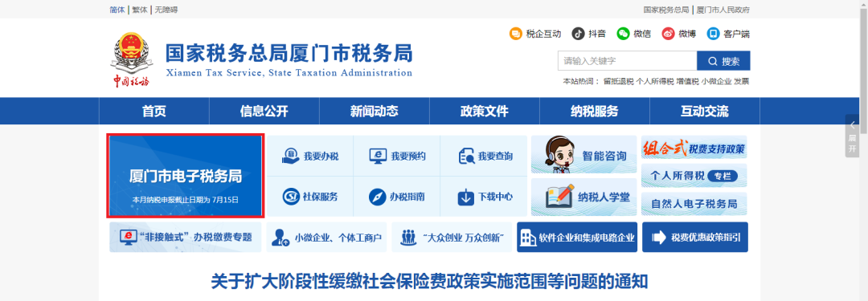The width and height of the screenshot is (868, 301).
Task: Click hot word 留抵退税
Action: [x=618, y=81]
